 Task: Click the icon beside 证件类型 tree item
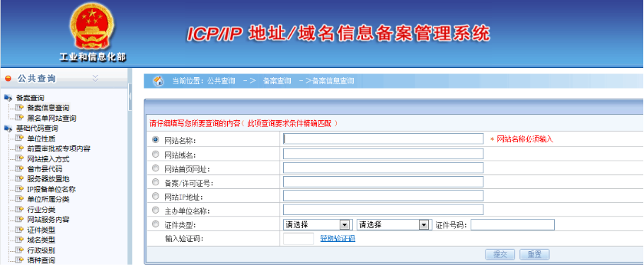pyautogui.click(x=19, y=229)
